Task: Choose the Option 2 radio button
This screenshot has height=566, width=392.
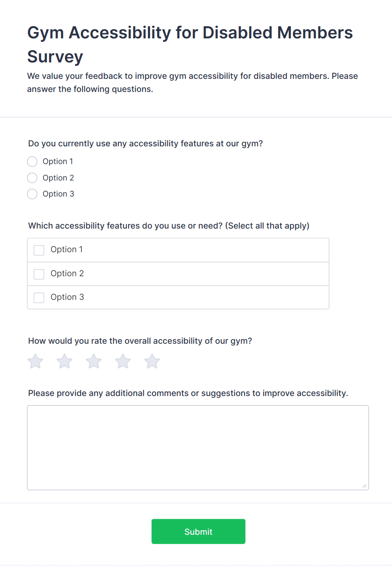Action: point(32,178)
